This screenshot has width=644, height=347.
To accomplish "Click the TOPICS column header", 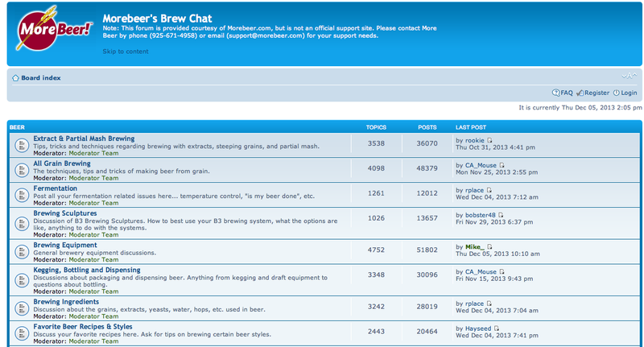I will (x=376, y=127).
